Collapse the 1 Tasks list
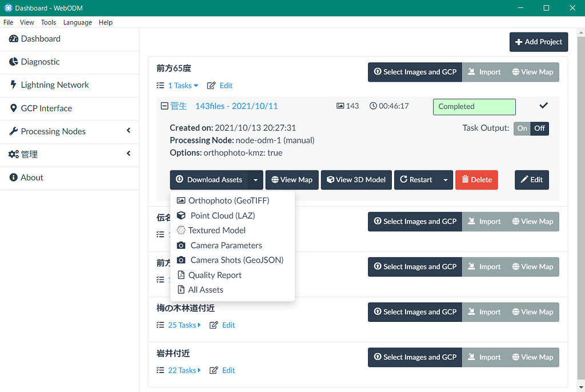Screen dimensions: 585x392 click(x=183, y=86)
